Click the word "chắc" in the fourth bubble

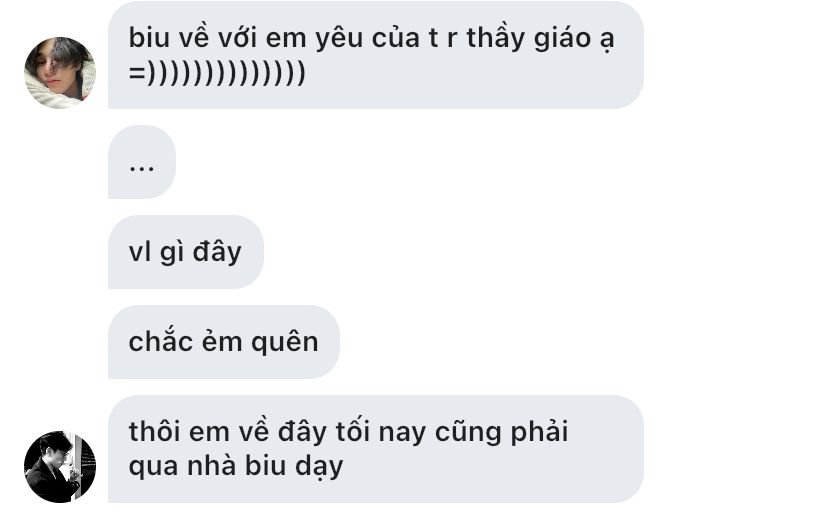coord(161,341)
